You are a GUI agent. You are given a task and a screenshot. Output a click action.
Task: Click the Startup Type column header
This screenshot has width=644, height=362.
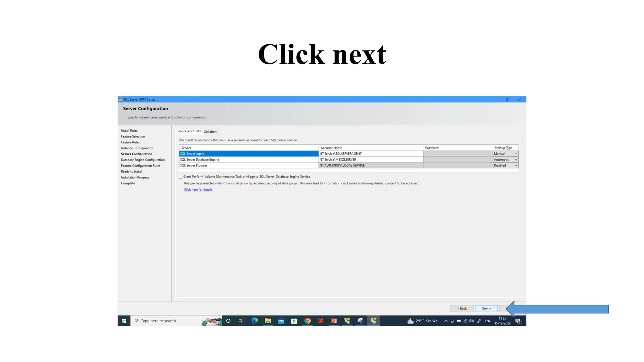point(506,148)
